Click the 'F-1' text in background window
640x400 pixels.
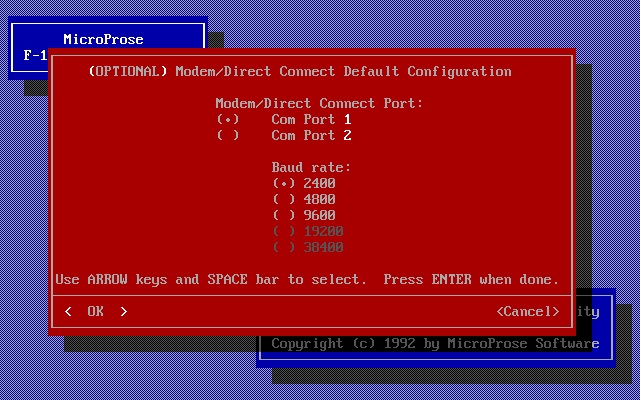(35, 55)
